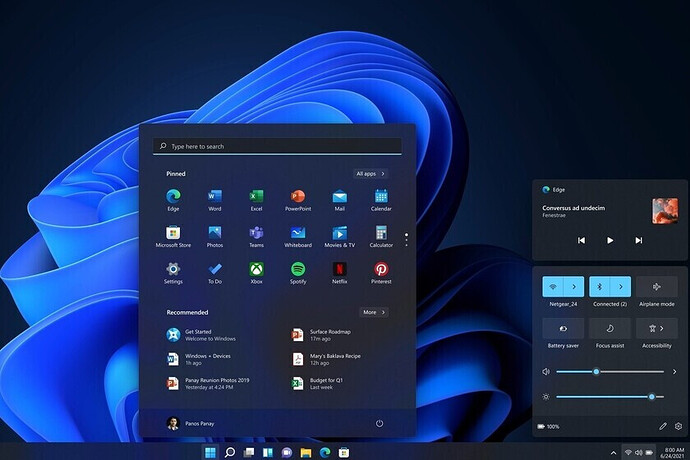
Task: Open the Surface Roadmap document
Action: (x=321, y=335)
